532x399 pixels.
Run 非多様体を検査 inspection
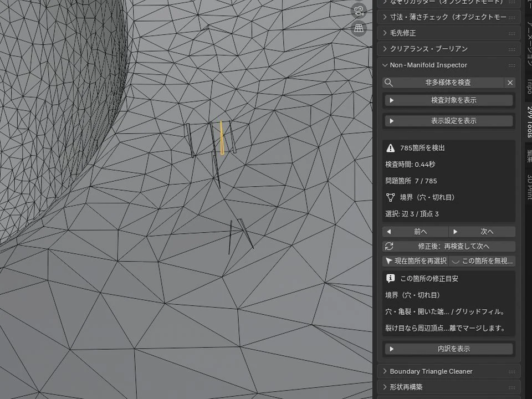[x=443, y=83]
